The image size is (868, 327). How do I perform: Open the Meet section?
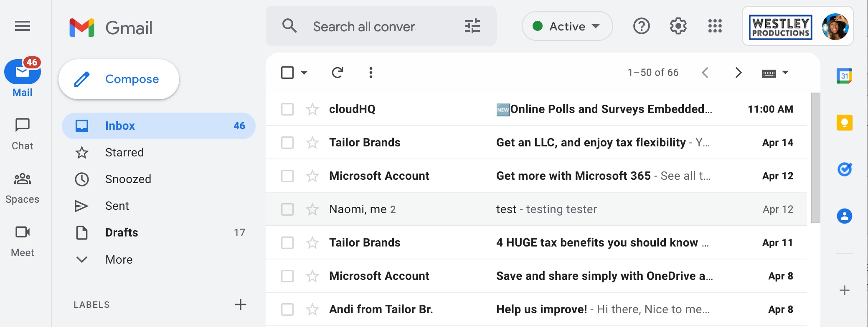(x=23, y=241)
